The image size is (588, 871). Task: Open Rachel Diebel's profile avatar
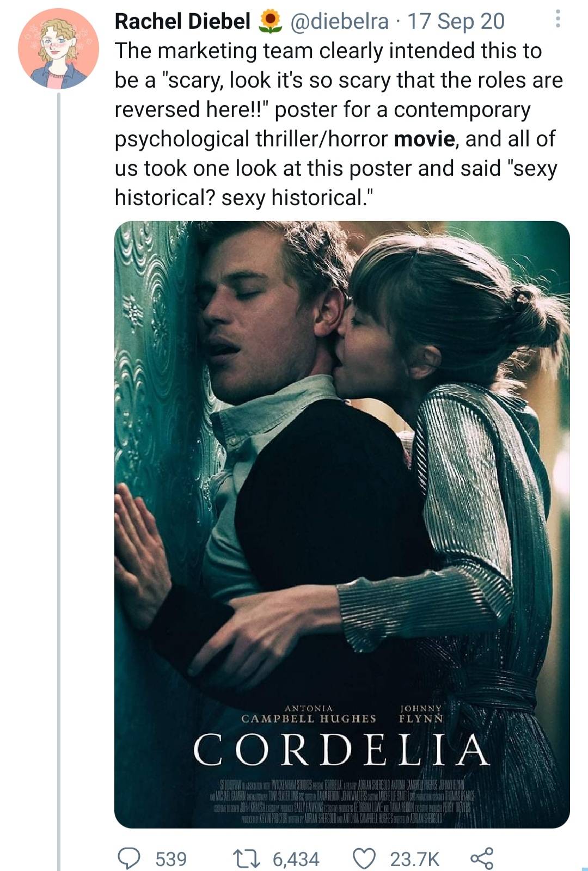(58, 49)
